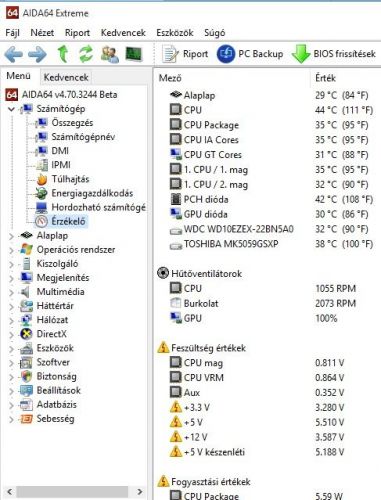Click the Hordozható számítógép laptop icon
This screenshot has width=381, height=500.
pyautogui.click(x=42, y=208)
